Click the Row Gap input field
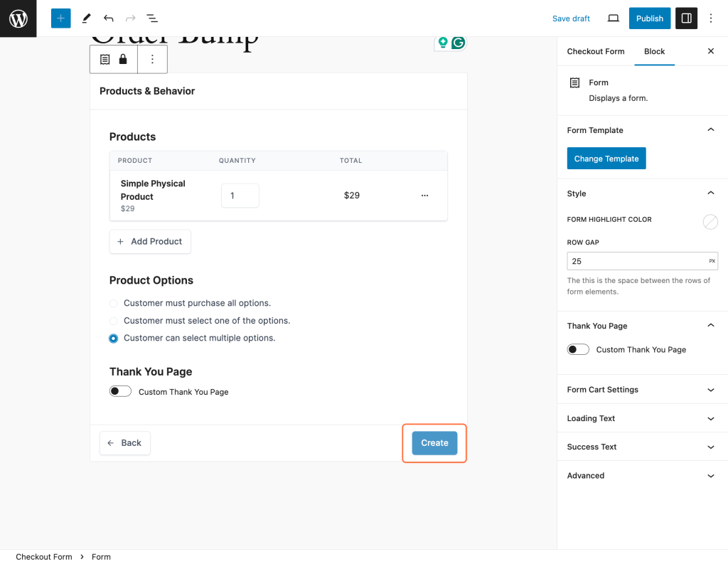The image size is (728, 564). click(635, 261)
